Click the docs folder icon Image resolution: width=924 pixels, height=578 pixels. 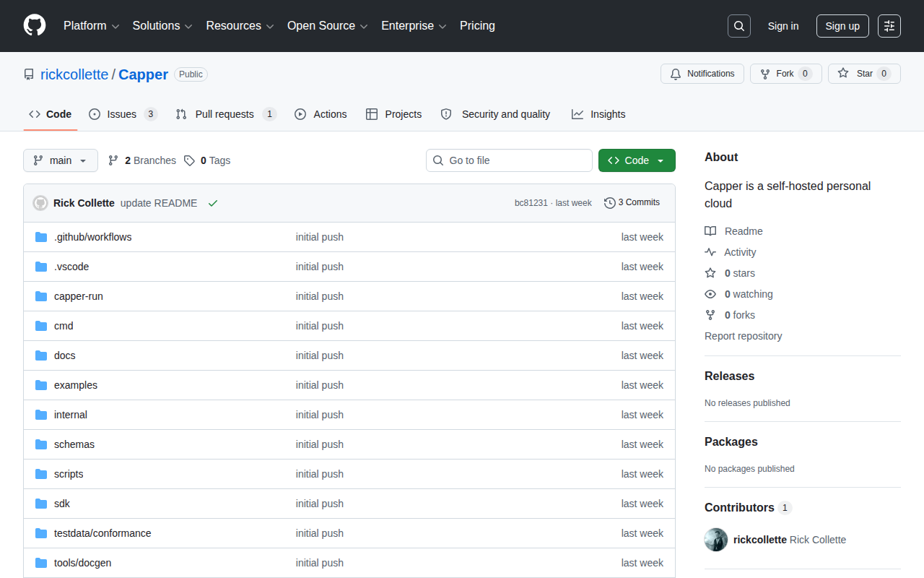pos(41,355)
